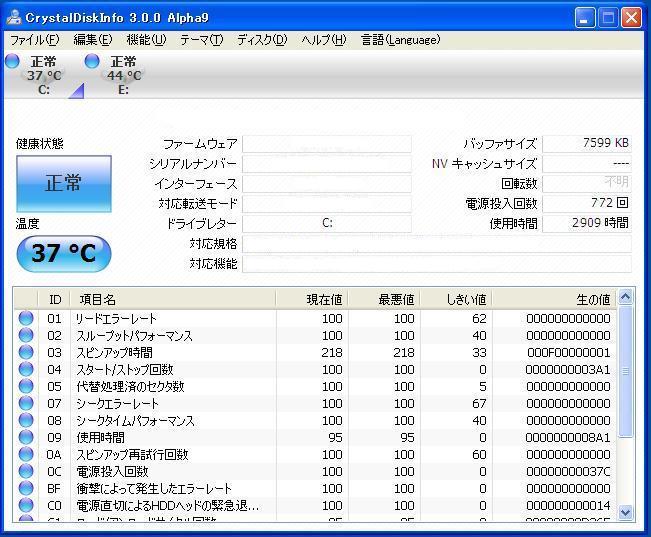The image size is (651, 537).
Task: Click the 対応機能 field
Action: [437, 263]
